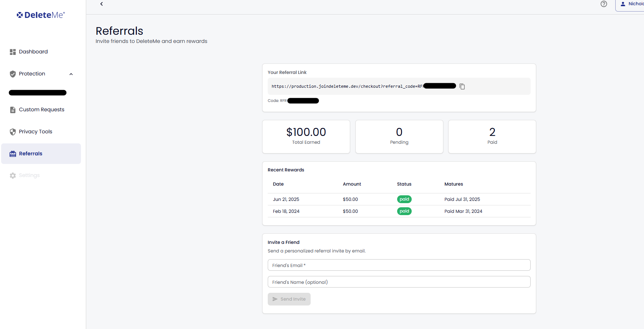Click the paid badge for Jun 21, 2025

[x=404, y=199]
